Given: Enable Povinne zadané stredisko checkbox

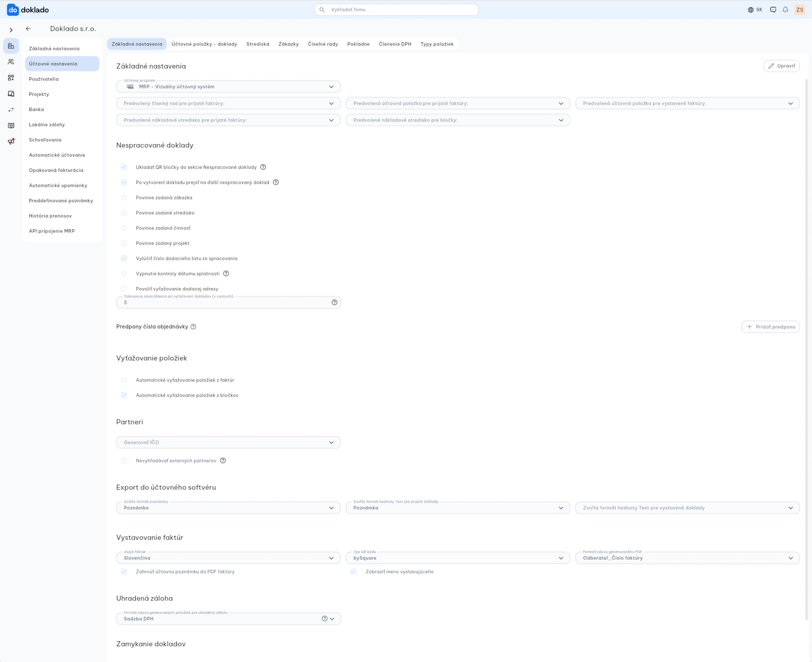Looking at the screenshot, I should (124, 213).
